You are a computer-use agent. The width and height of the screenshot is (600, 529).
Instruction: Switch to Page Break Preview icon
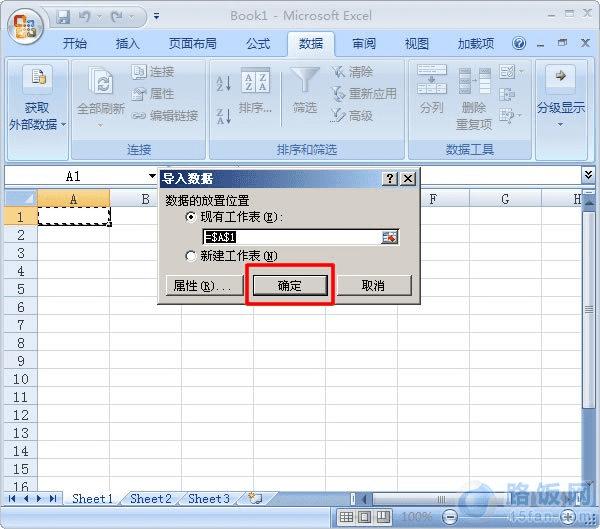383,518
